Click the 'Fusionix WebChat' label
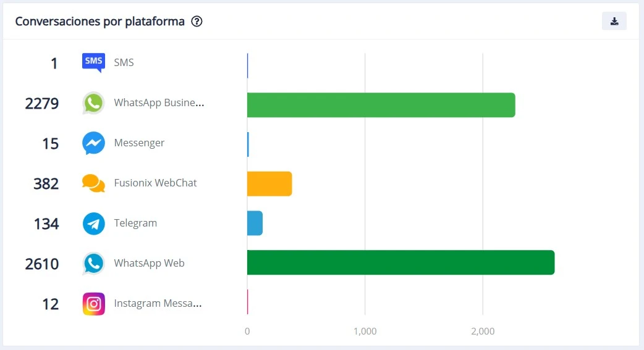 click(x=155, y=183)
